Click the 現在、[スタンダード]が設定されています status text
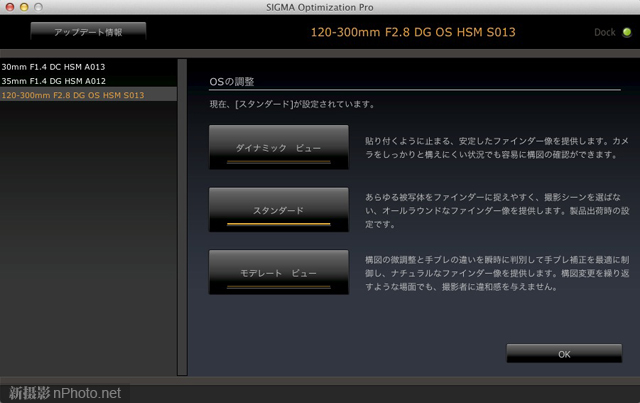 [x=292, y=104]
